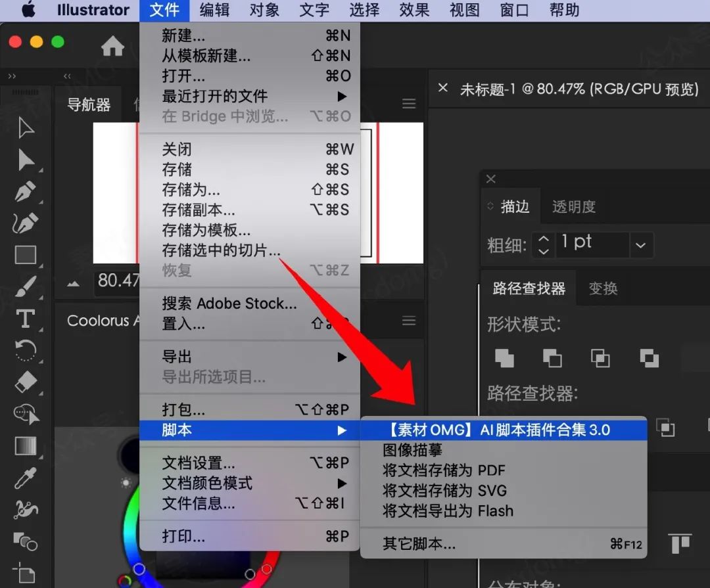Click the Home button in the top toolbar
The width and height of the screenshot is (710, 588).
click(x=113, y=47)
